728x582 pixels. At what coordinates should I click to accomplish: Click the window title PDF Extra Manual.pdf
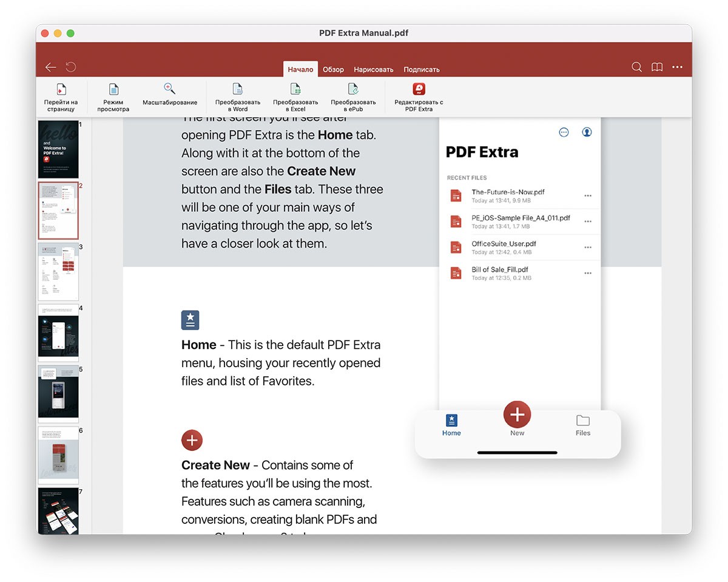(x=364, y=33)
